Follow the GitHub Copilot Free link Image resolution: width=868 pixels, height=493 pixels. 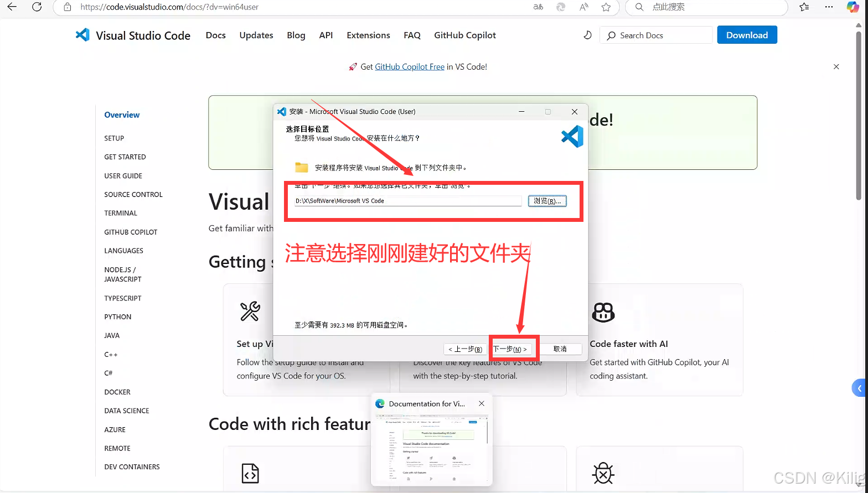[x=410, y=66]
